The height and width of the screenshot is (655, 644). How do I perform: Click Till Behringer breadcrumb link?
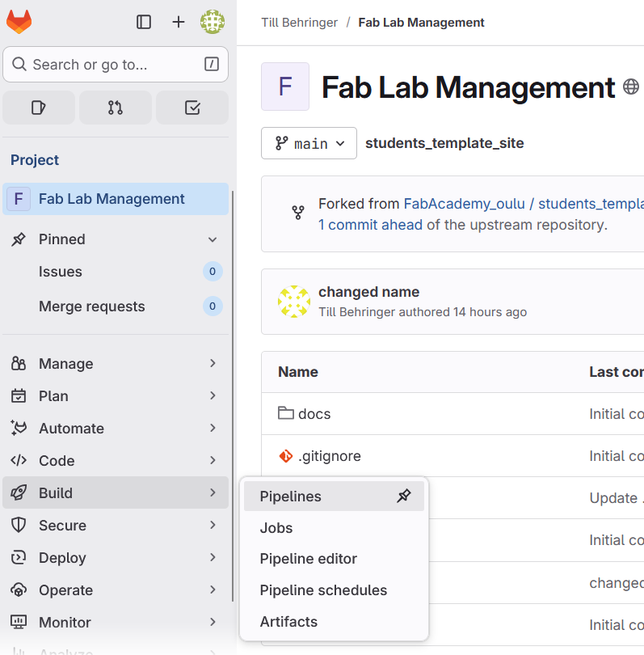point(299,23)
